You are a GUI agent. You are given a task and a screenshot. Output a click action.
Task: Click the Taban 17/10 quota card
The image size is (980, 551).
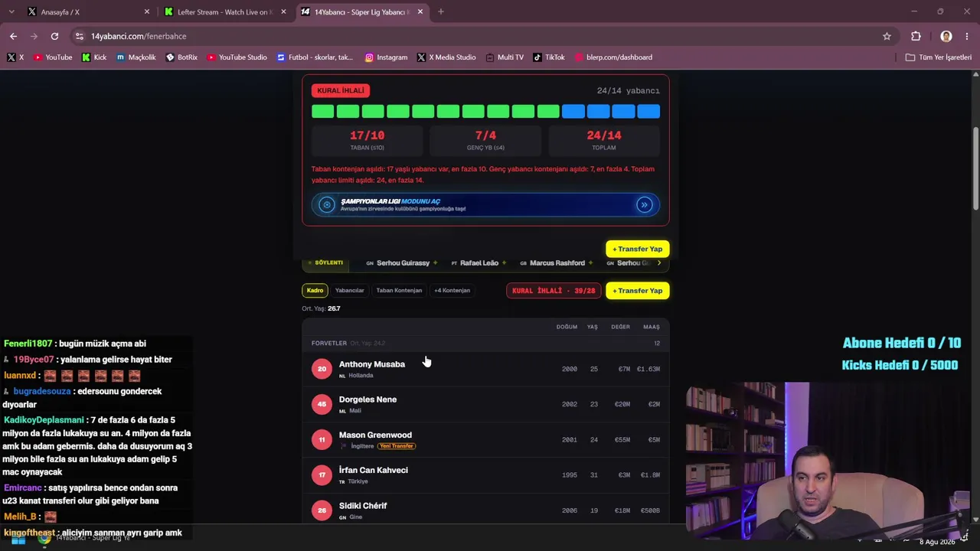[x=367, y=140]
